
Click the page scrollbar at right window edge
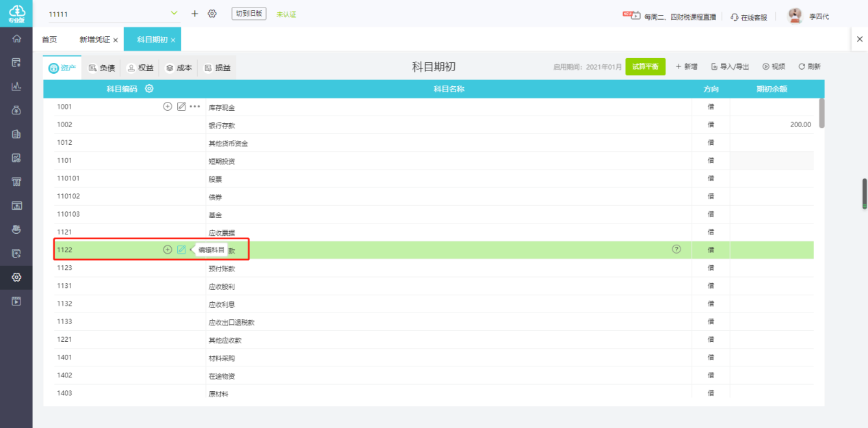(x=865, y=193)
